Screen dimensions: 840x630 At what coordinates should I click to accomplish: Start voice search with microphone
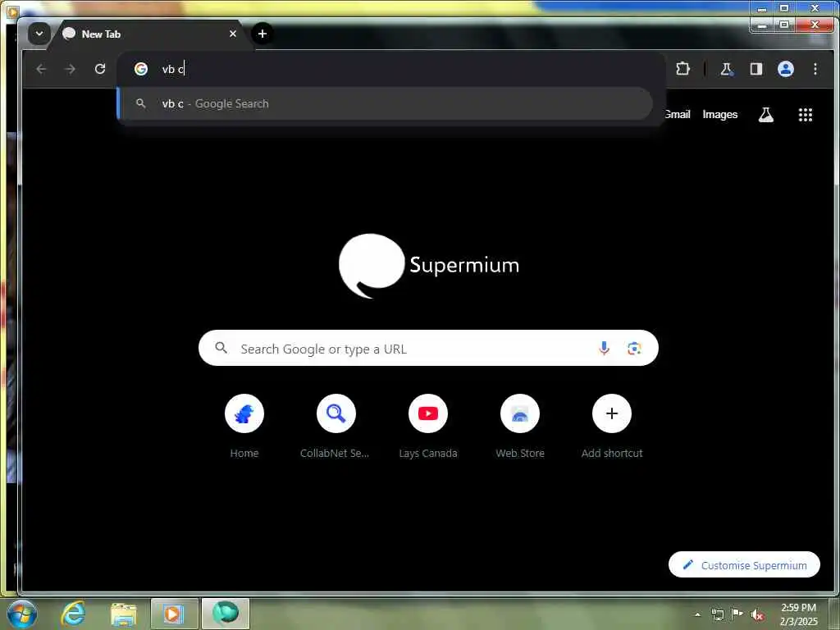pyautogui.click(x=604, y=348)
